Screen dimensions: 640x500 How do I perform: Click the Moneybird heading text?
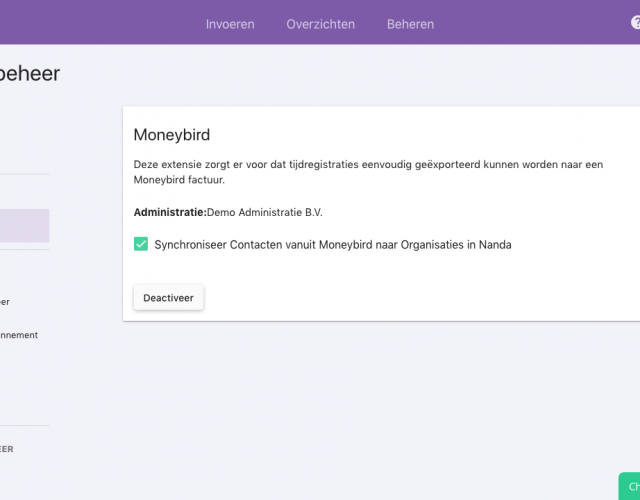point(171,135)
